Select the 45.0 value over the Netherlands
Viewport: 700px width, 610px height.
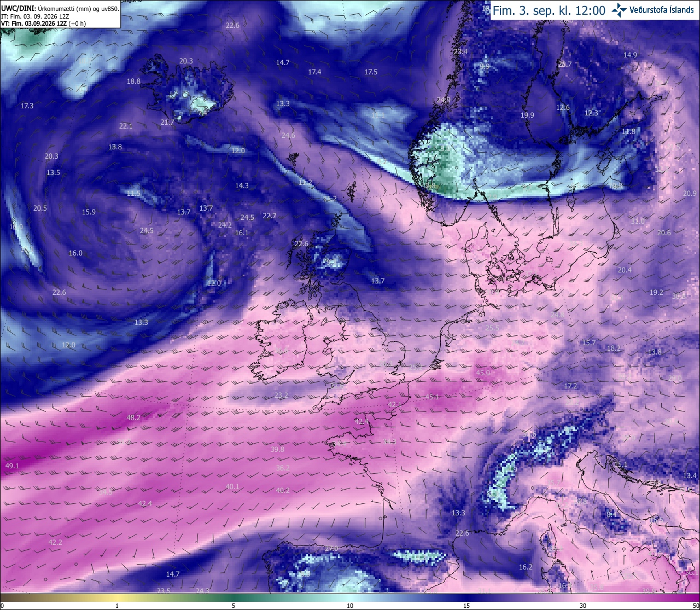click(x=483, y=373)
